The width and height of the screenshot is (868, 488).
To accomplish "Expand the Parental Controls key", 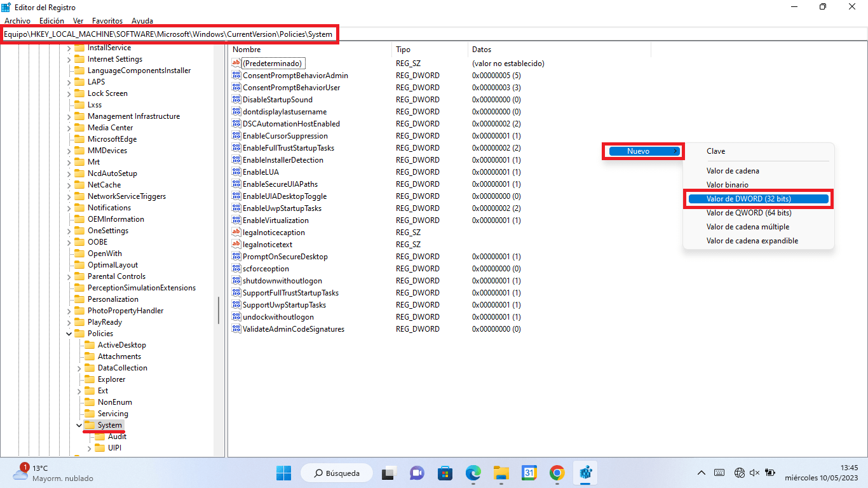I will (x=69, y=276).
